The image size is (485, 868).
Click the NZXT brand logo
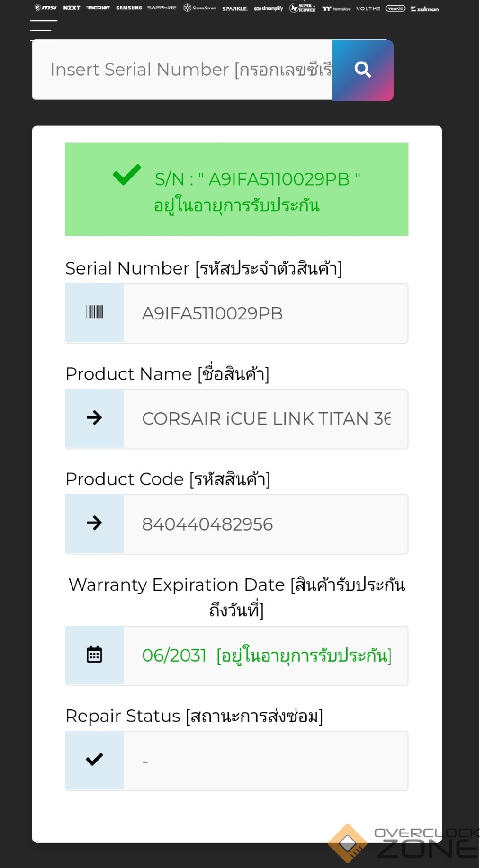pyautogui.click(x=72, y=8)
